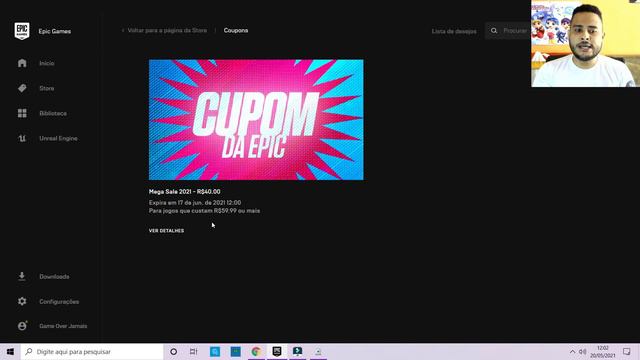Click the Downloads arrow icon
This screenshot has height=360, width=640.
[x=22, y=276]
